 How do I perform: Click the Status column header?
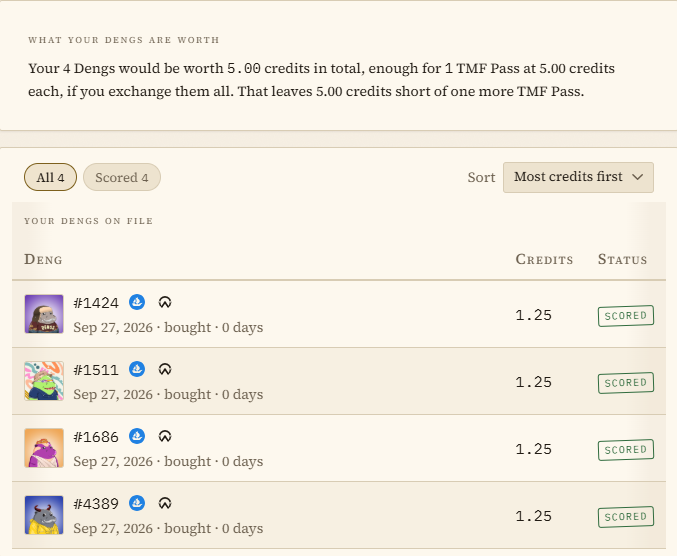(622, 259)
